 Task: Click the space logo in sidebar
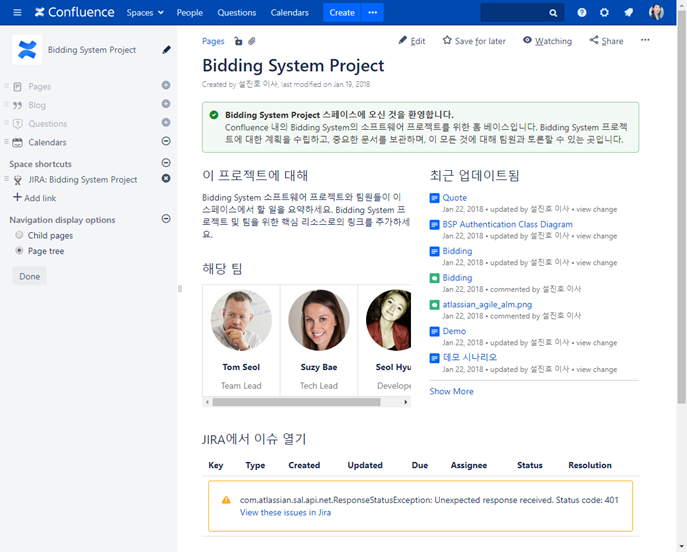click(x=27, y=50)
